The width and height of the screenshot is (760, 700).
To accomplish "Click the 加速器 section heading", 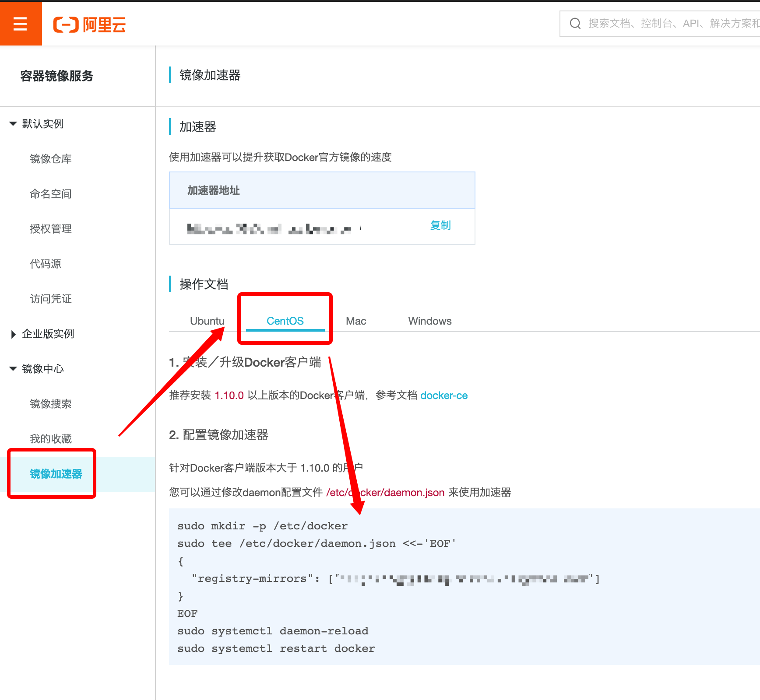I will tap(198, 127).
